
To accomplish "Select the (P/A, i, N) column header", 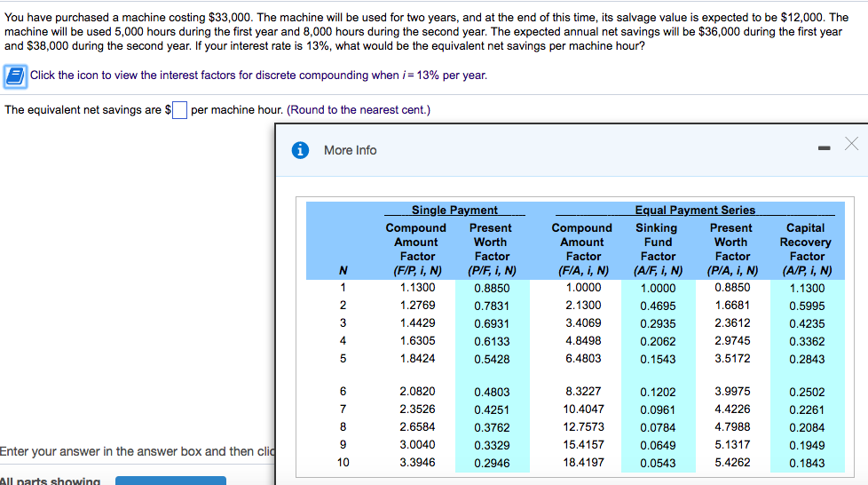I will 732,271.
